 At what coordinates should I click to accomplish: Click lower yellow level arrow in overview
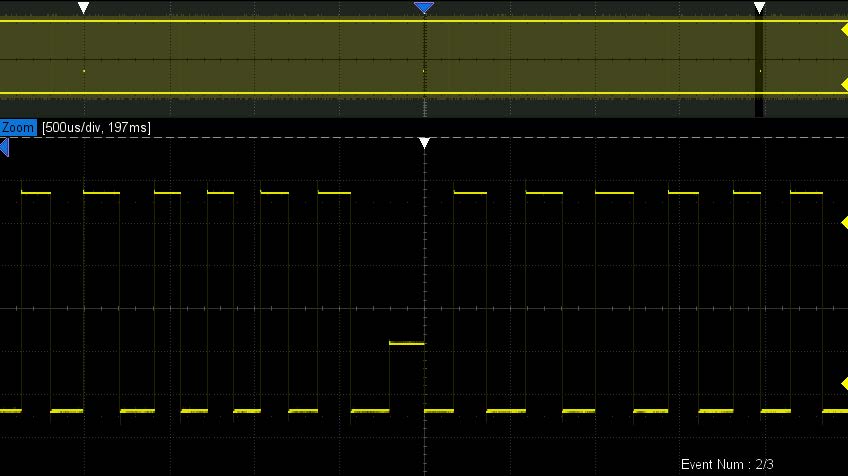843,85
